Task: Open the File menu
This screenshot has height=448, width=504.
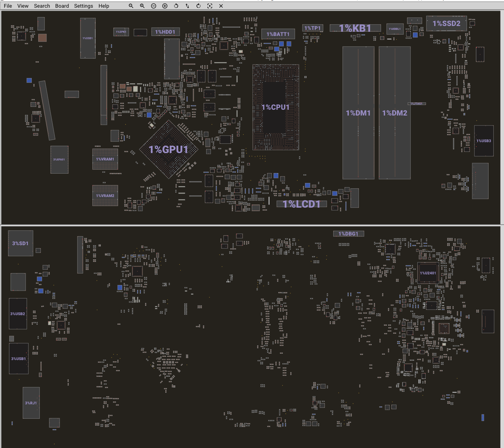Action: pos(8,6)
